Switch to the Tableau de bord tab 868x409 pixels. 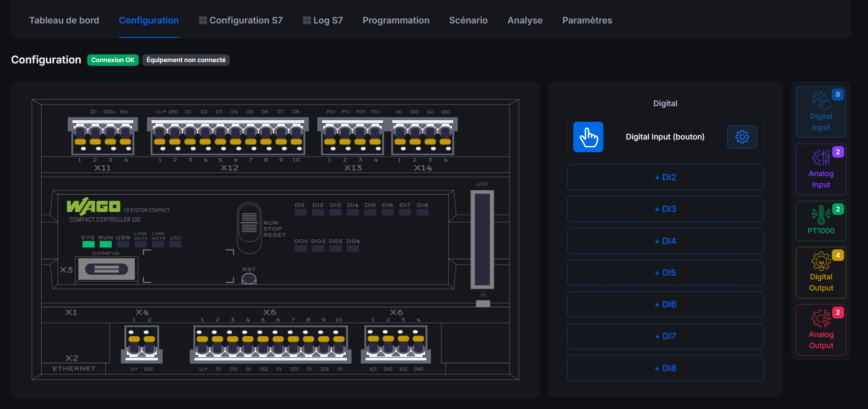point(64,20)
